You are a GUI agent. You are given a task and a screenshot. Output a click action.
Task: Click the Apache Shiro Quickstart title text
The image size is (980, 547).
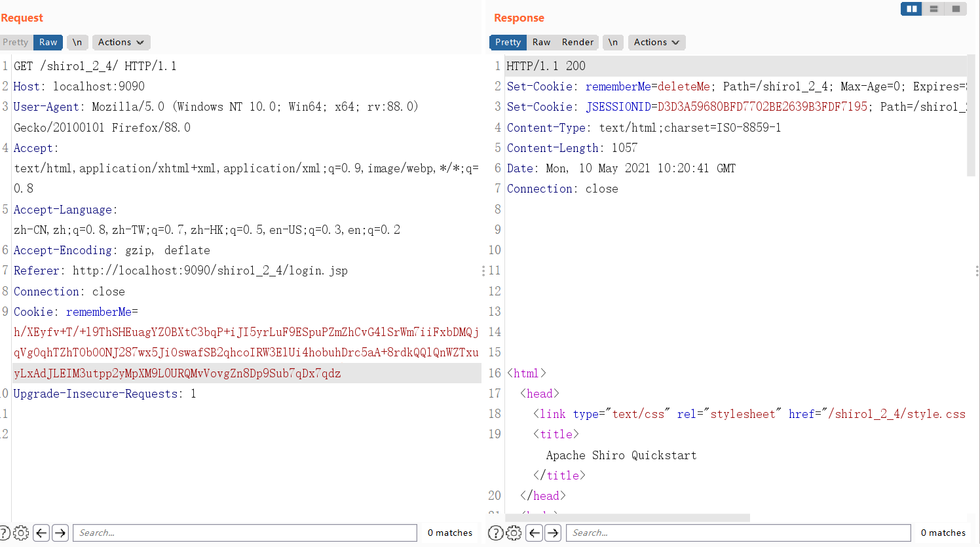pyautogui.click(x=622, y=455)
